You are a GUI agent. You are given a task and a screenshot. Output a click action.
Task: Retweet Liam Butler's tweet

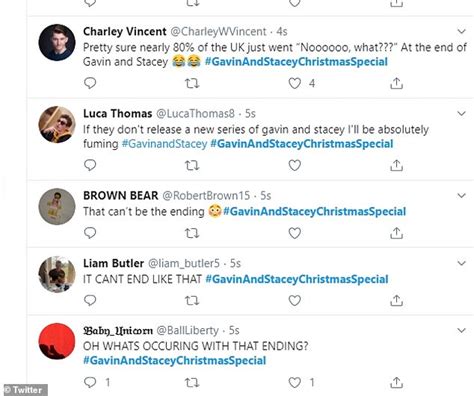click(192, 301)
